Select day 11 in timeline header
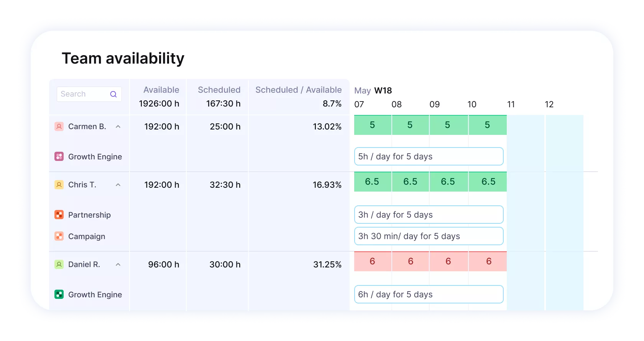 (x=511, y=104)
